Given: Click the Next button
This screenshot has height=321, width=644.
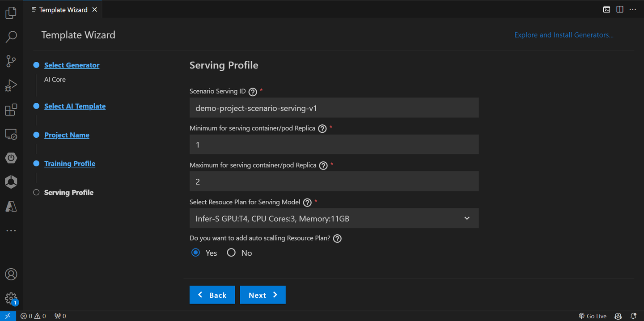Looking at the screenshot, I should (x=263, y=295).
